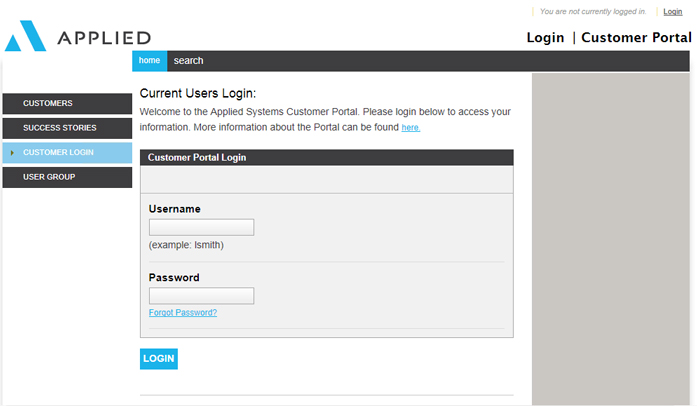Select the highlighted Customer Login sidebar label
The image size is (697, 406).
click(58, 153)
